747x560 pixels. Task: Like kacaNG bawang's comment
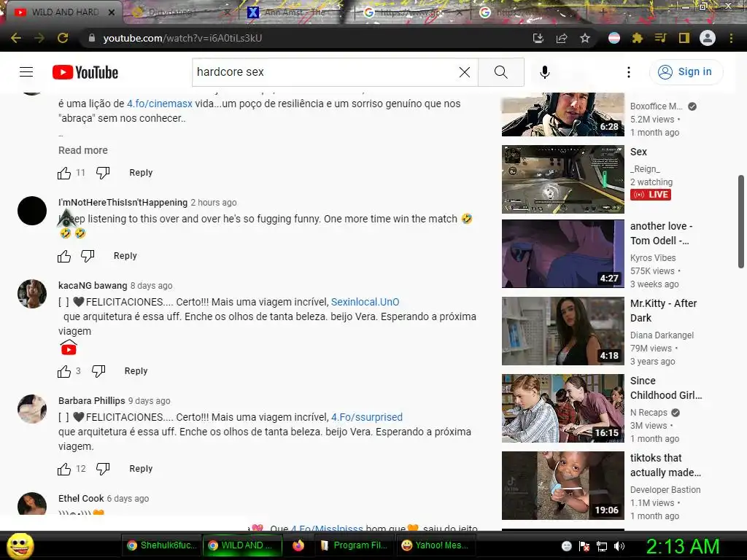64,371
